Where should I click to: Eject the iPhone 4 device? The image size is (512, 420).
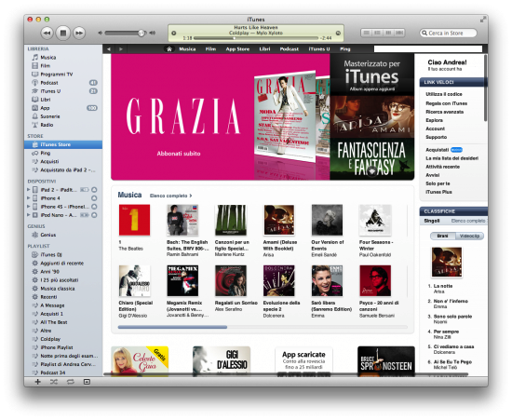(94, 198)
